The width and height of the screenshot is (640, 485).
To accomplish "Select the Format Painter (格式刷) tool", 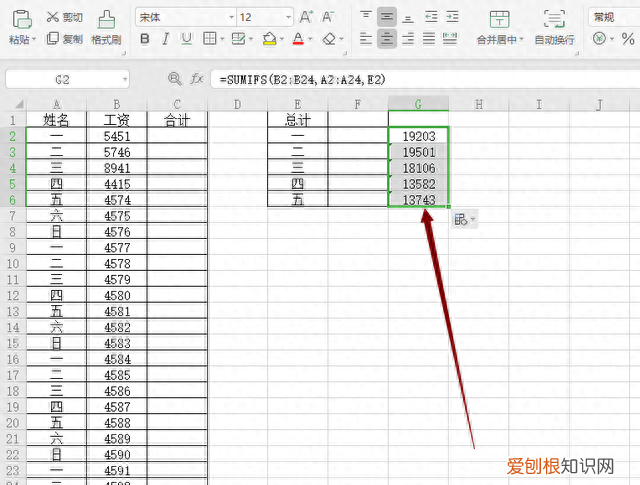I will pyautogui.click(x=106, y=27).
